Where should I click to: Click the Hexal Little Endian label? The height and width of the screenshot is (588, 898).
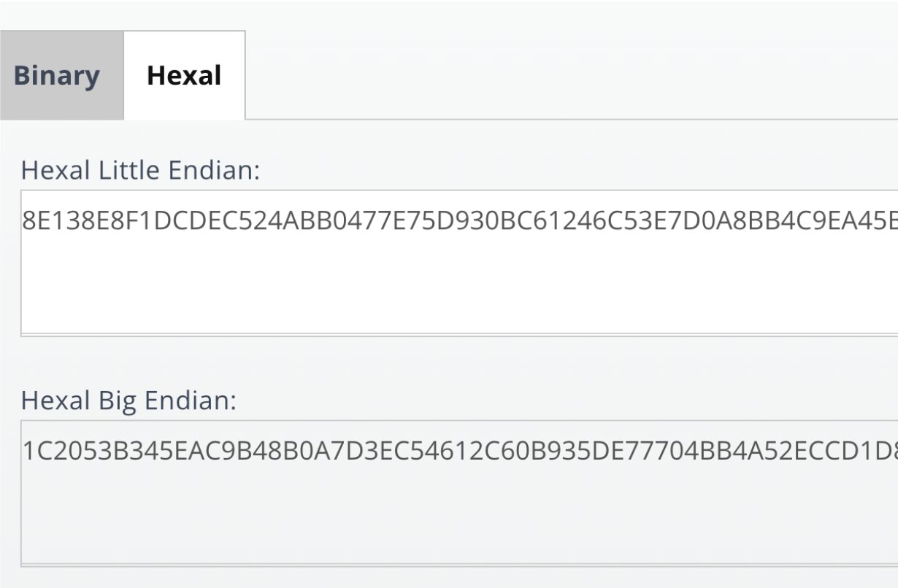pos(140,170)
